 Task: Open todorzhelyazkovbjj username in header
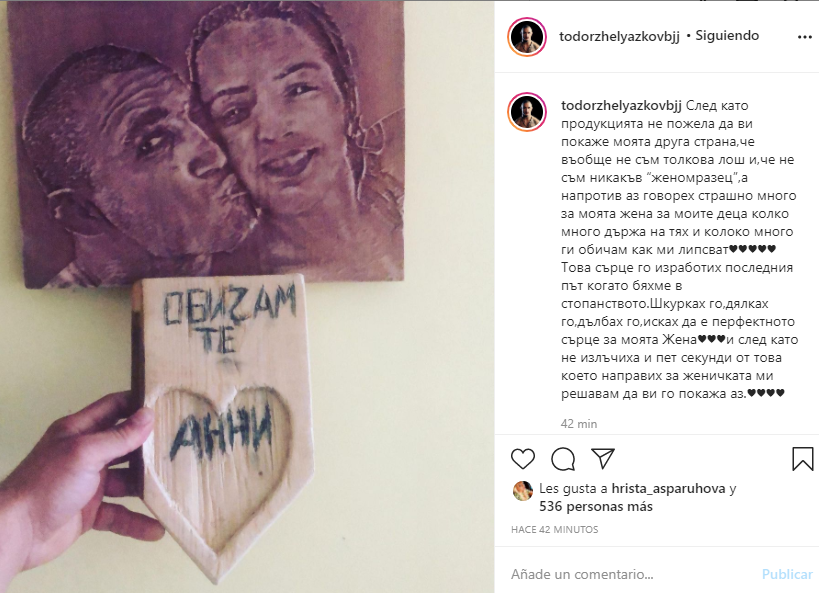coord(619,36)
